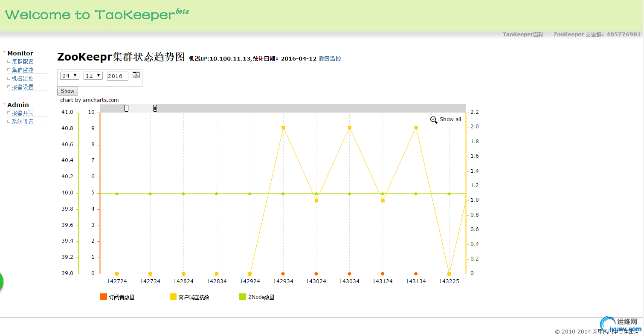Collapse the Monitor section arrow

tap(4, 52)
